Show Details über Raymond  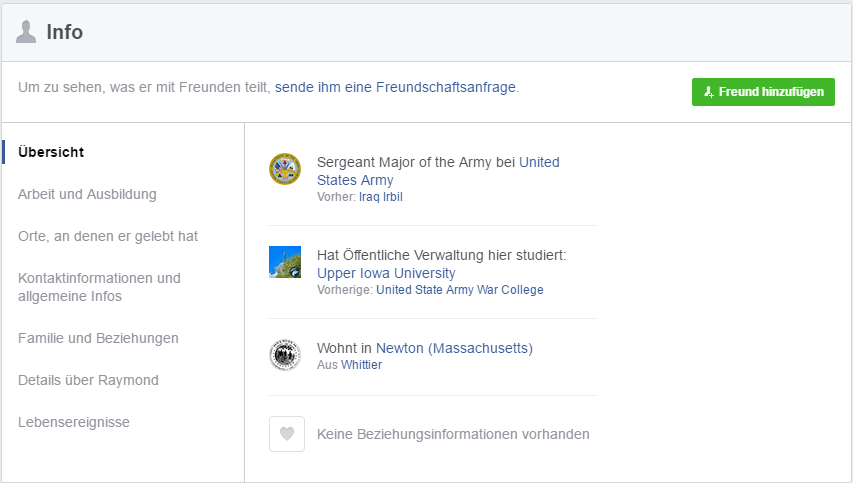88,380
